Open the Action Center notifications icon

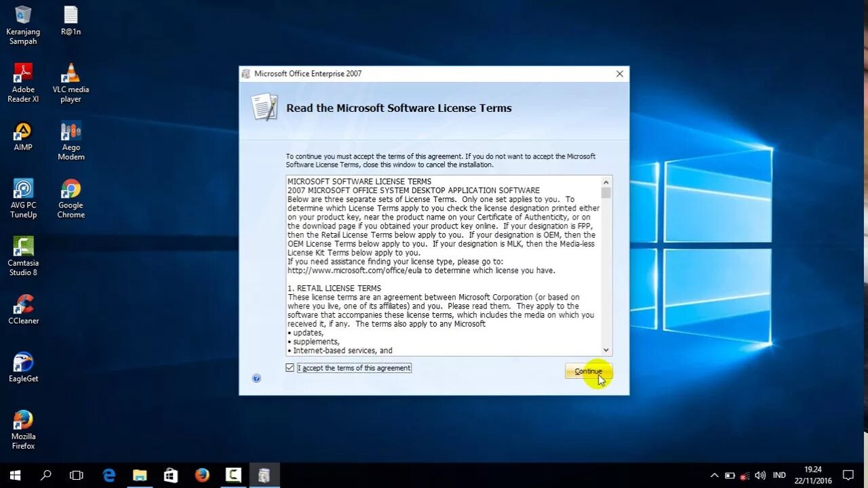[x=848, y=475]
